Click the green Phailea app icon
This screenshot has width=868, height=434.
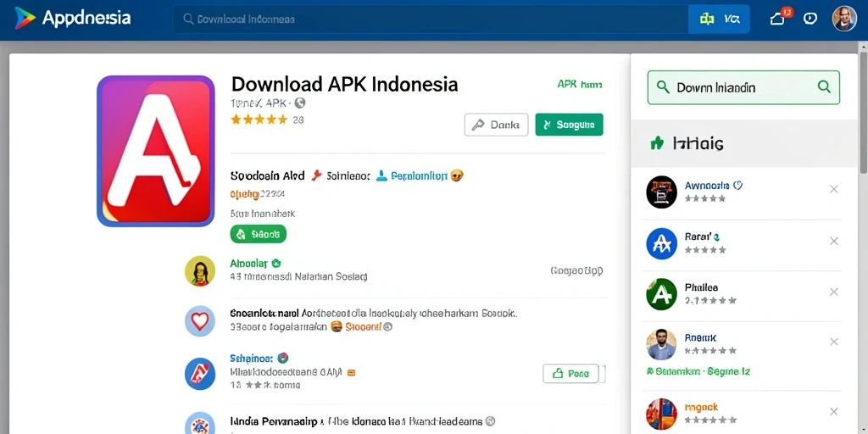(661, 294)
